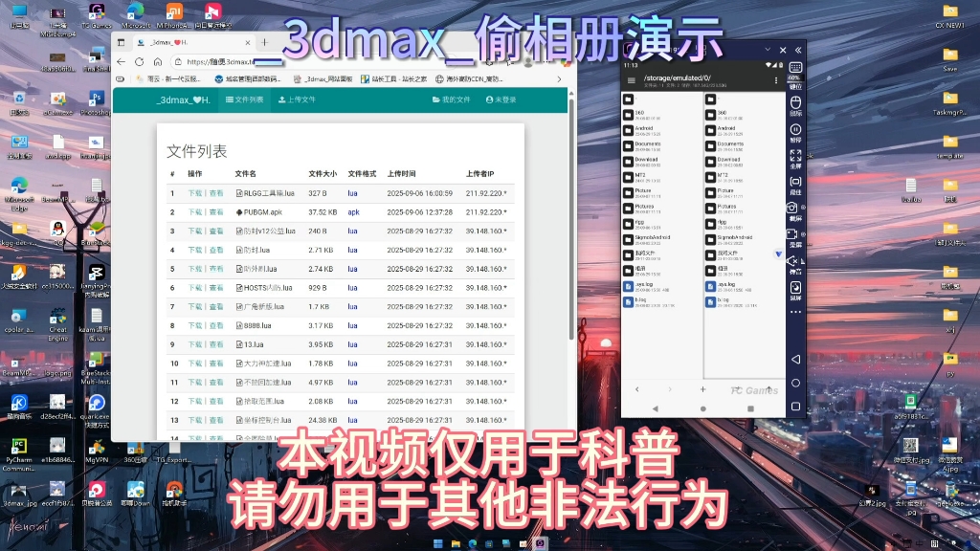
Task: Click emulator sidebar back triangle
Action: pos(795,360)
